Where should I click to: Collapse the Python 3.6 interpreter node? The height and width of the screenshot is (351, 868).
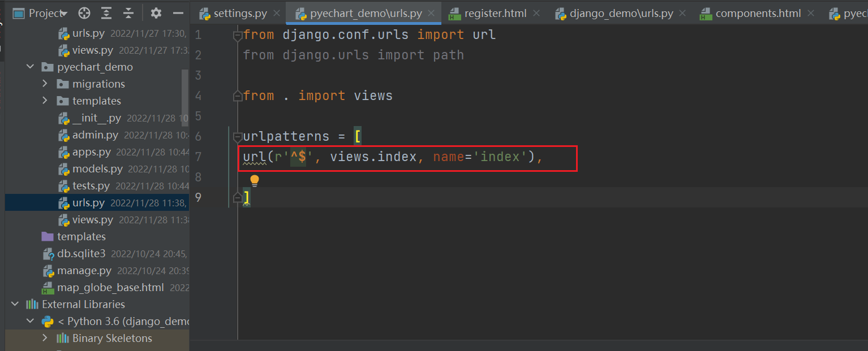click(x=30, y=321)
